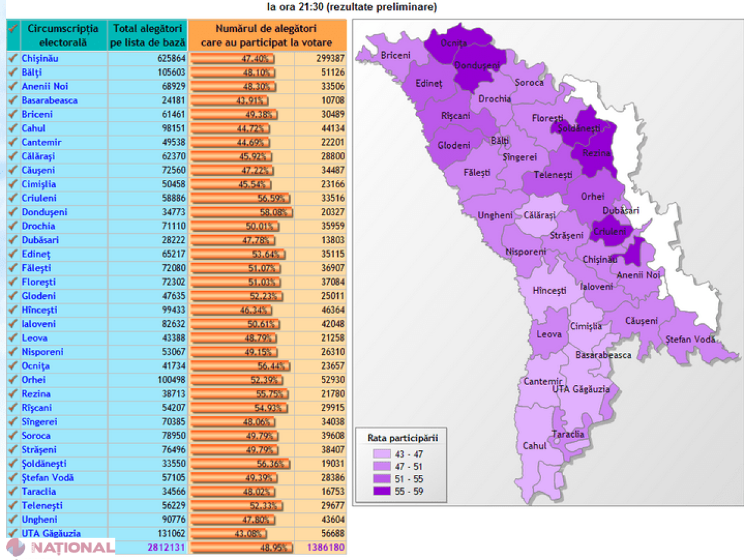Open the Bălți district link in table
This screenshot has height=560, width=744.
tap(32, 73)
